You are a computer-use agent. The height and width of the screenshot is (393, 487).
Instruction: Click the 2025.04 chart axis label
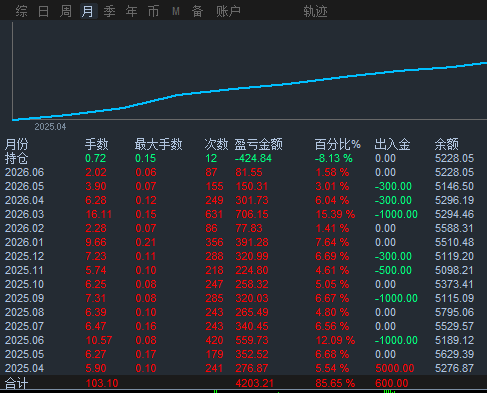point(50,127)
